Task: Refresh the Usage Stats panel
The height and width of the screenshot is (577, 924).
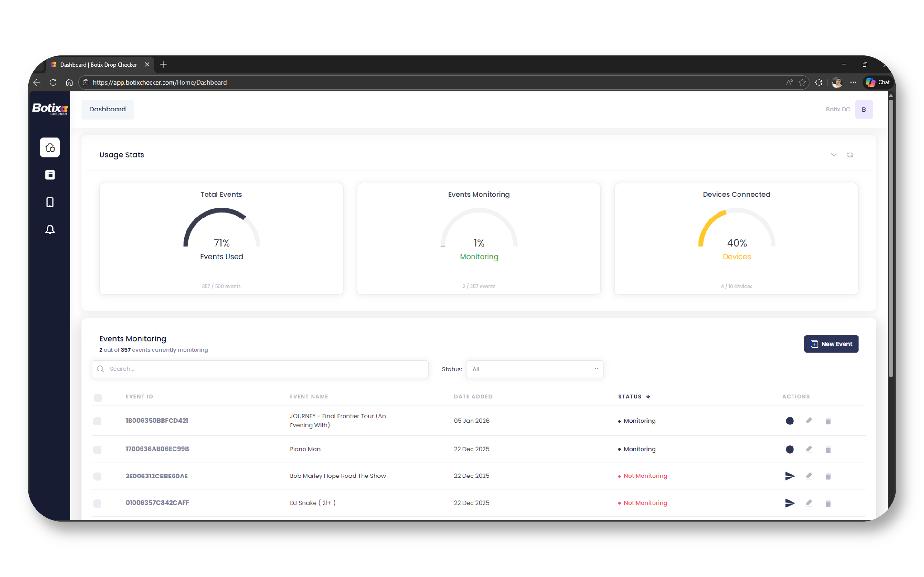Action: (x=850, y=155)
